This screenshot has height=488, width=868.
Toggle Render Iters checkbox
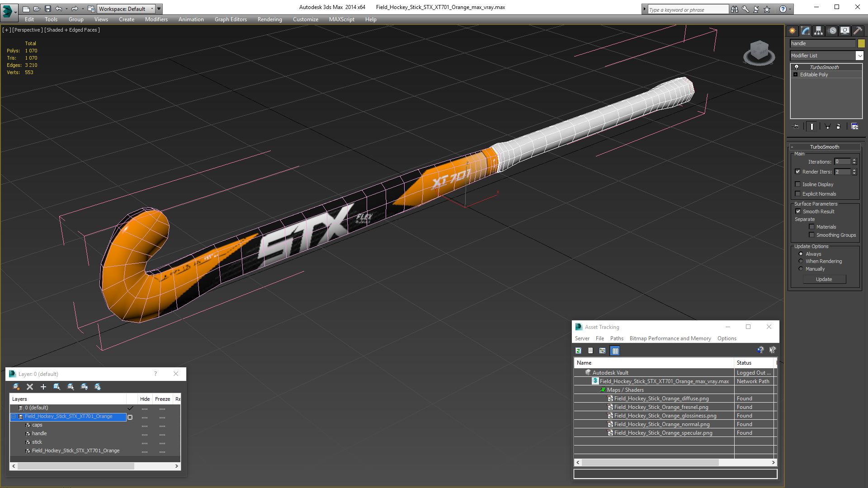(798, 172)
